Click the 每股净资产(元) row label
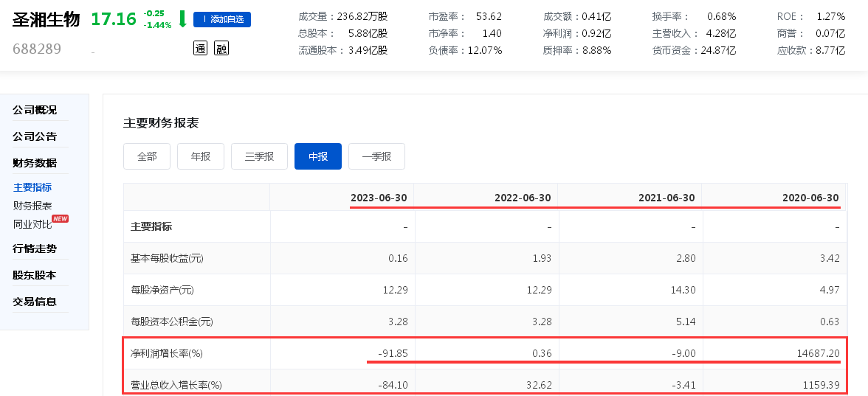Screen dimensions: 868x396 [162, 290]
